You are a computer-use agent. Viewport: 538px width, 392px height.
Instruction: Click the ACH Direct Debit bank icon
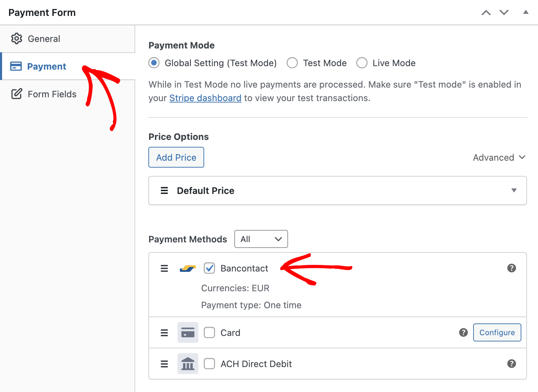188,364
